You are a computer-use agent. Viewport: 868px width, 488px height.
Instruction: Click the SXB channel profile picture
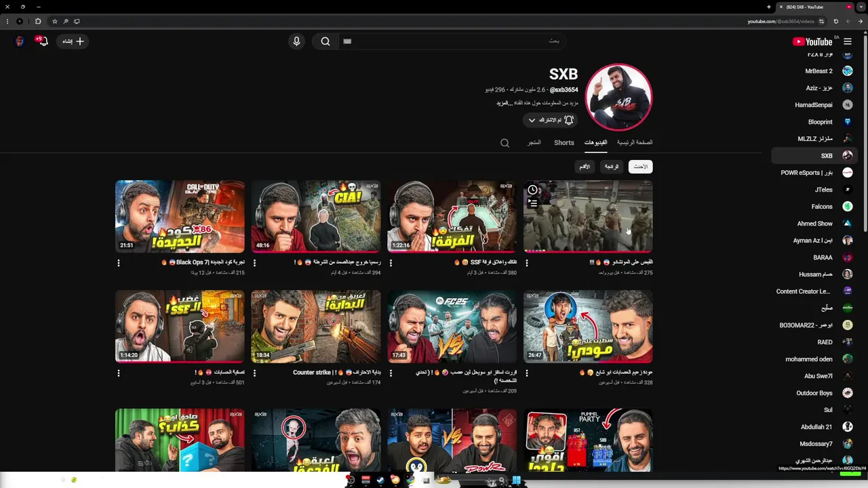coord(618,97)
